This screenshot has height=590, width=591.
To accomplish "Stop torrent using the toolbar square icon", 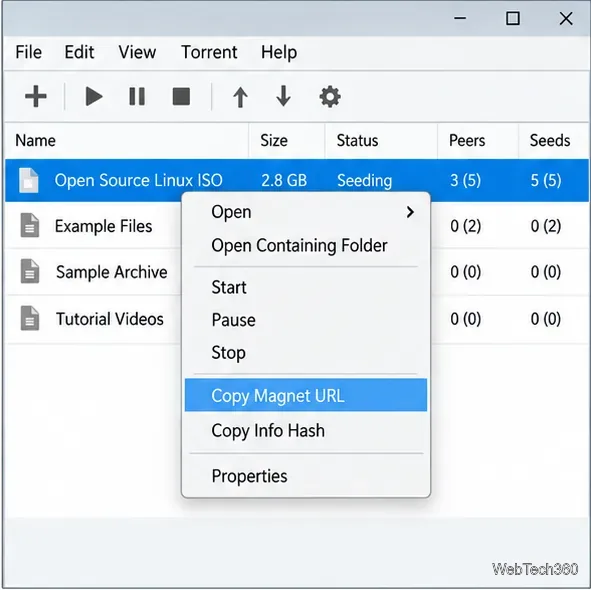I will 181,96.
